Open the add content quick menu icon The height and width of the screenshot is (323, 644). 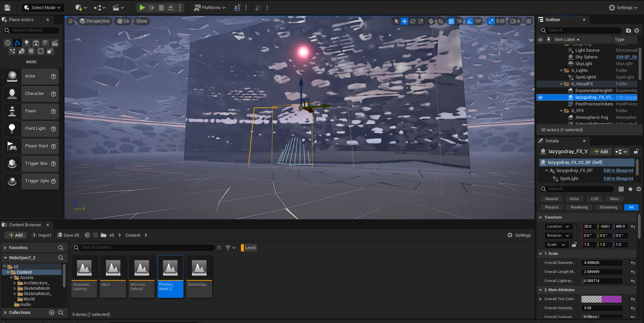coord(81,7)
